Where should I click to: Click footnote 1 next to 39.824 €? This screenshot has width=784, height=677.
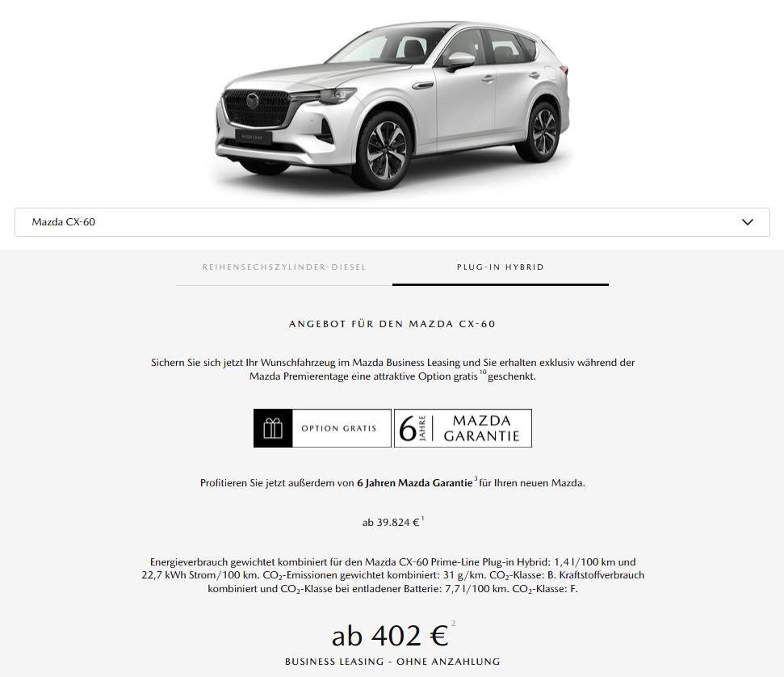pos(422,519)
